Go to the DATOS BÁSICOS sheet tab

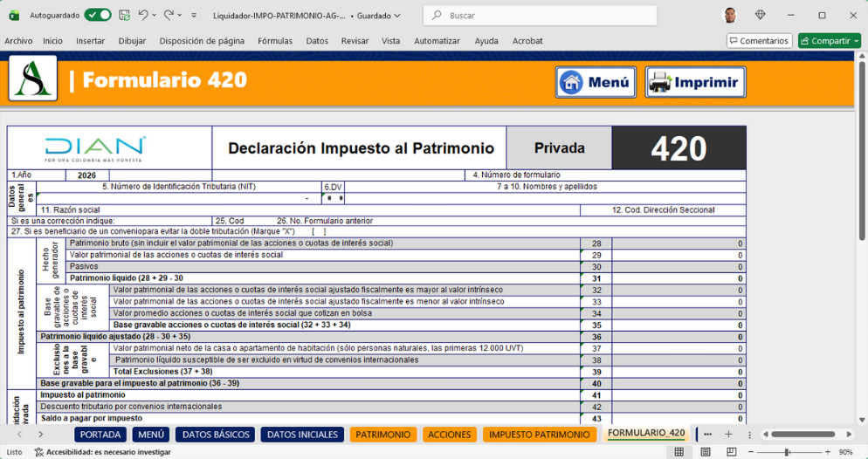point(216,435)
